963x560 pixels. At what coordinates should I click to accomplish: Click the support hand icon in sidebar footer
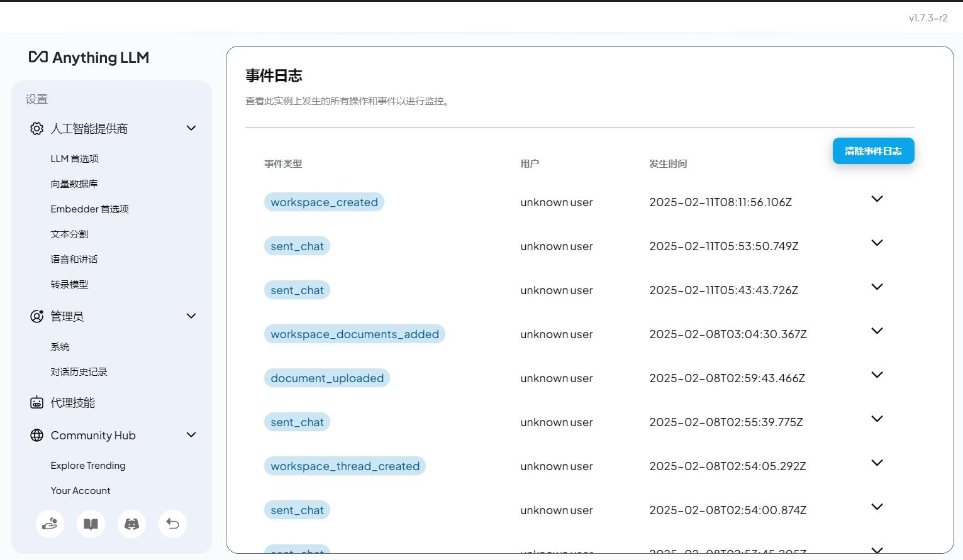click(x=50, y=524)
